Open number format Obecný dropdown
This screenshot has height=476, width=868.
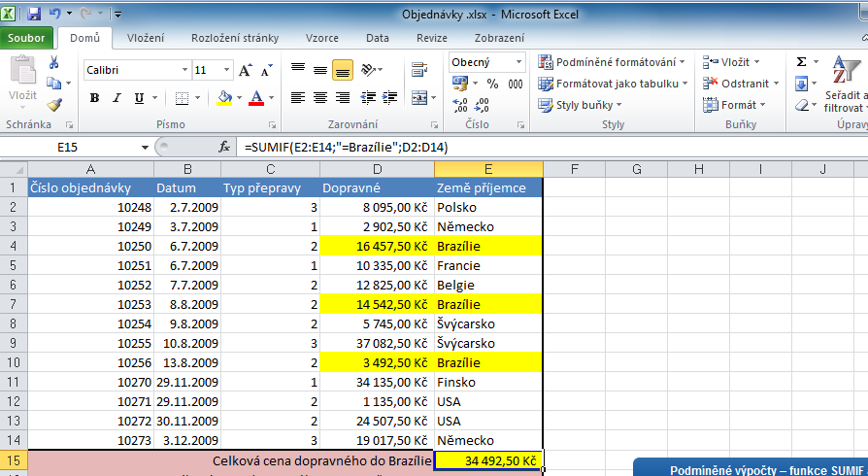tap(518, 62)
